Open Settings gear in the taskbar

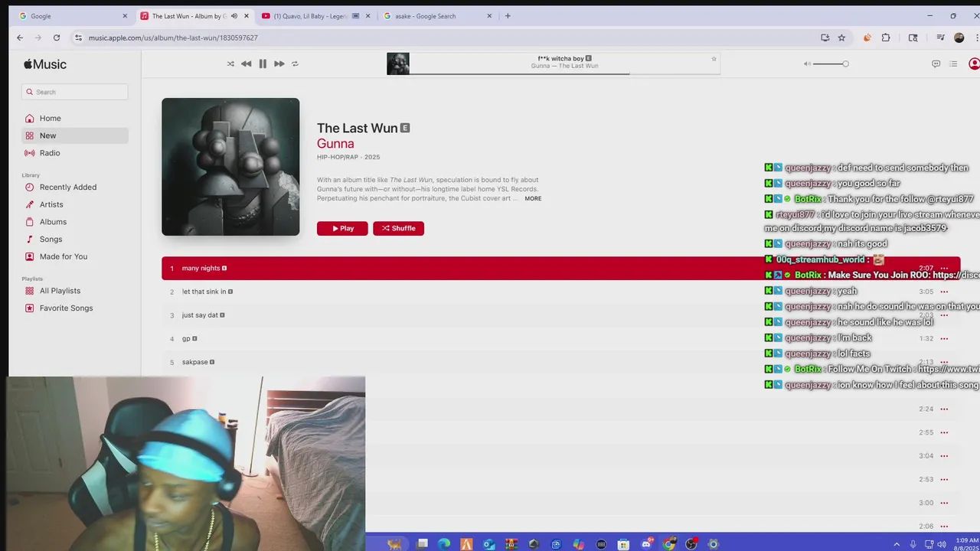pyautogui.click(x=714, y=544)
